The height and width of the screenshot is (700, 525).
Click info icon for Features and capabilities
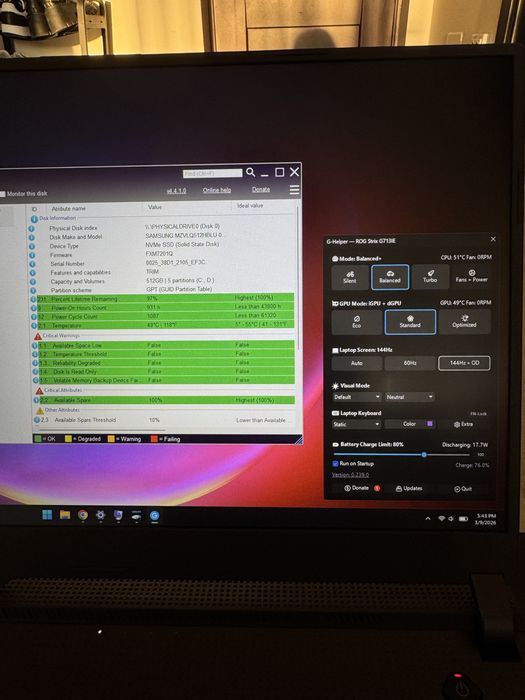pos(32,273)
